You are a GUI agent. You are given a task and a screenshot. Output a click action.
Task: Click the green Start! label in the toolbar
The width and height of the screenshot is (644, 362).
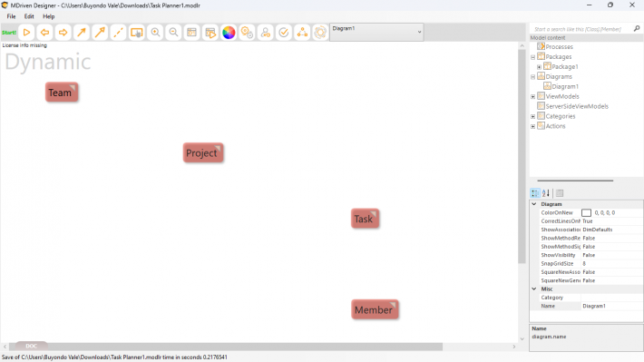point(9,33)
